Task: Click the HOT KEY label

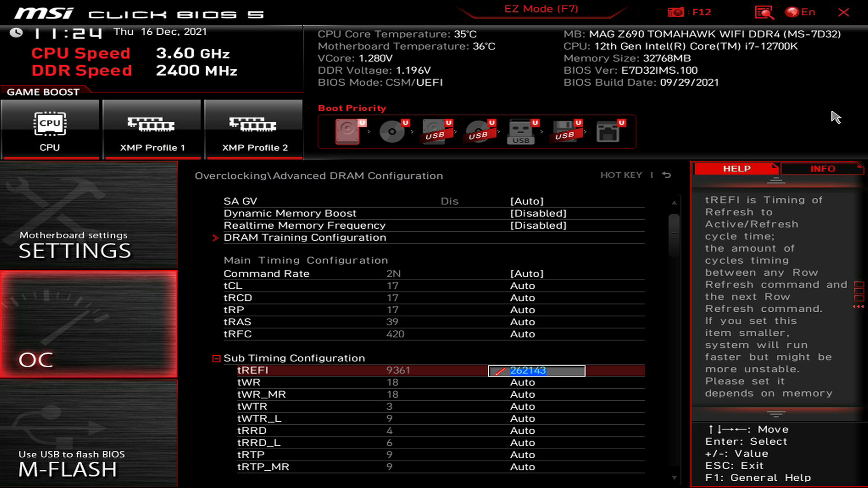Action: pyautogui.click(x=621, y=175)
